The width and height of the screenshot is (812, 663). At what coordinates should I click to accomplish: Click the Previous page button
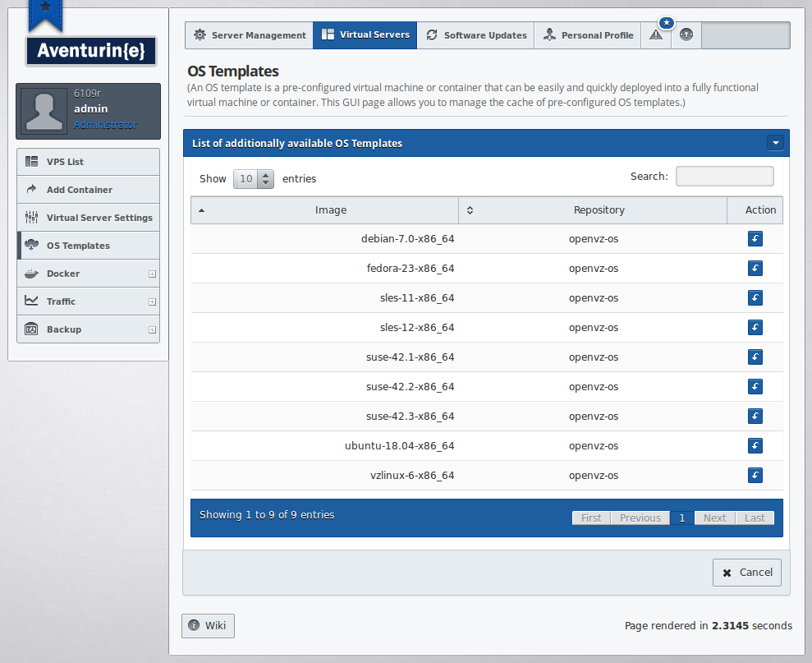click(640, 518)
